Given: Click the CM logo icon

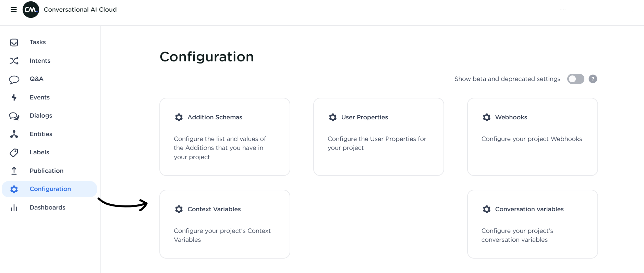Looking at the screenshot, I should tap(31, 10).
